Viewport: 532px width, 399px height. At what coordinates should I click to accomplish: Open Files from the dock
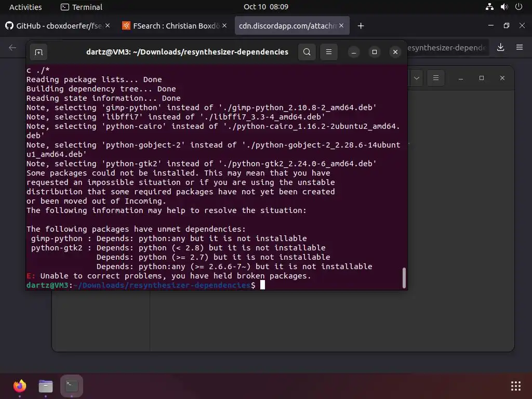click(x=46, y=386)
